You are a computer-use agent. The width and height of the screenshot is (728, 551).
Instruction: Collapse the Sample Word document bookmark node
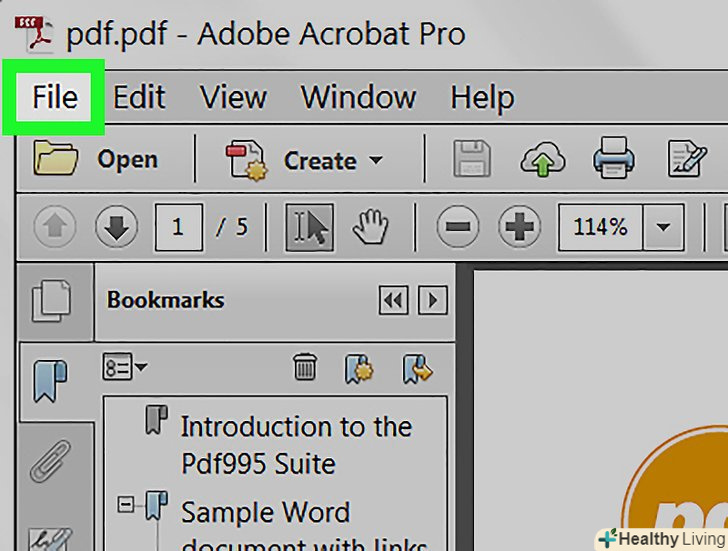click(125, 504)
